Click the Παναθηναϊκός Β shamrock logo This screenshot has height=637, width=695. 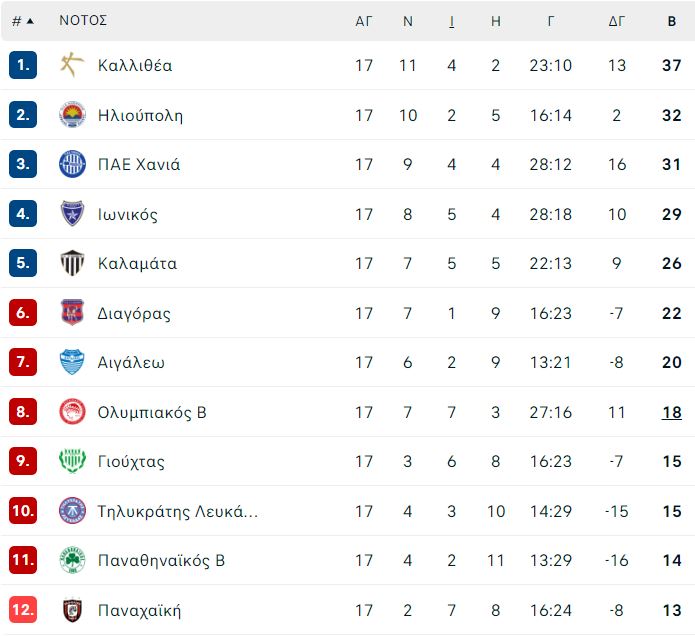coord(72,560)
